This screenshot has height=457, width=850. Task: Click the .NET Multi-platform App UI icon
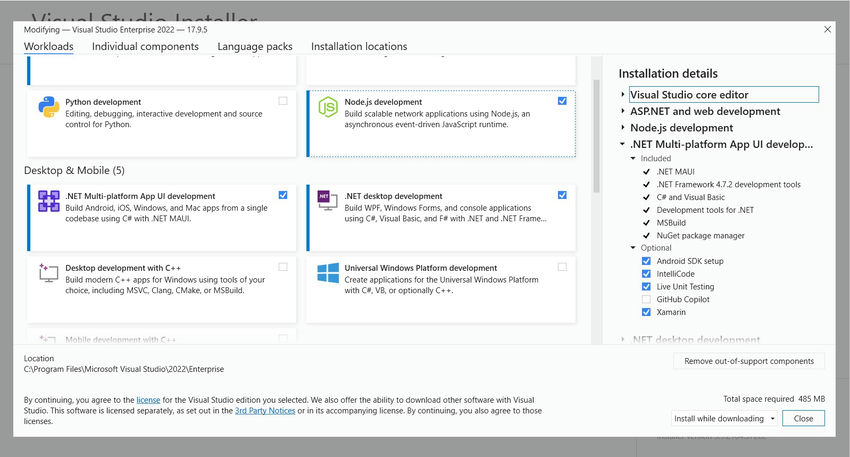pos(48,201)
